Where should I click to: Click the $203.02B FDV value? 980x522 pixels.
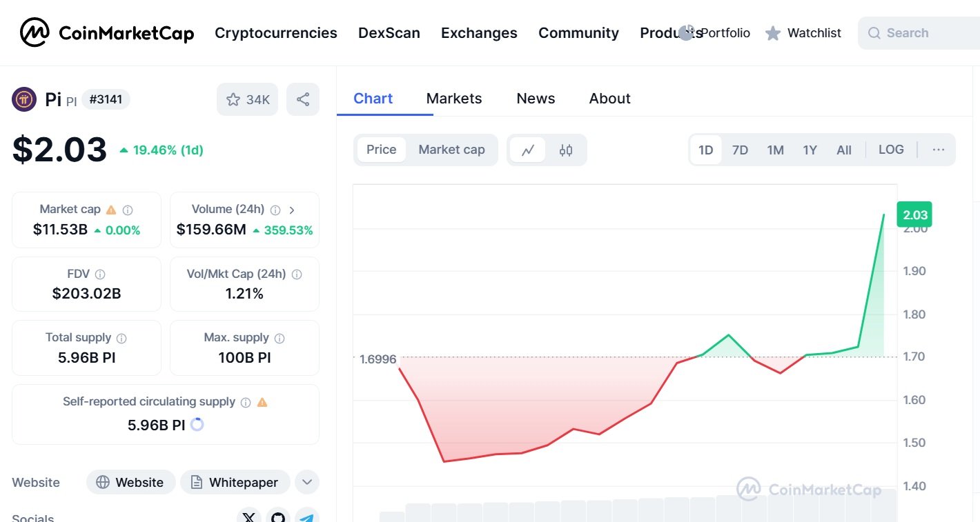pyautogui.click(x=86, y=294)
